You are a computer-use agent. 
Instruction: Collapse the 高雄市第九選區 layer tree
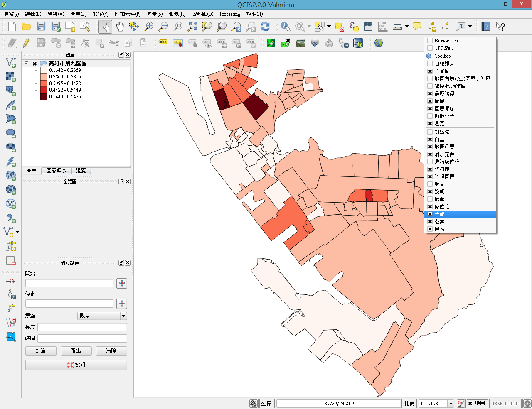pos(27,64)
